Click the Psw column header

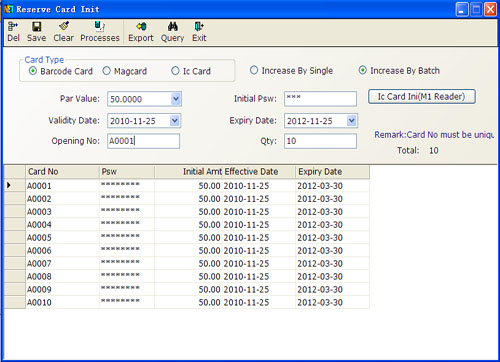tap(127, 172)
